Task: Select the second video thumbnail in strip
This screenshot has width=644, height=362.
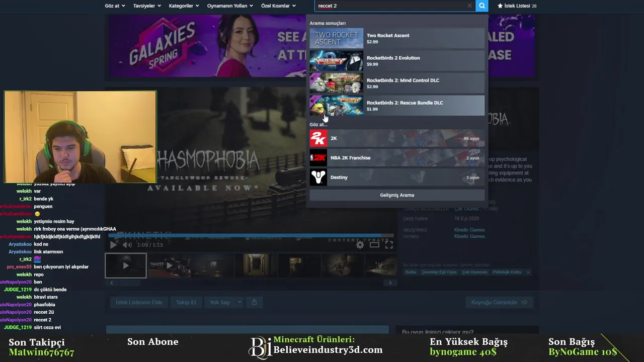Action: click(169, 265)
